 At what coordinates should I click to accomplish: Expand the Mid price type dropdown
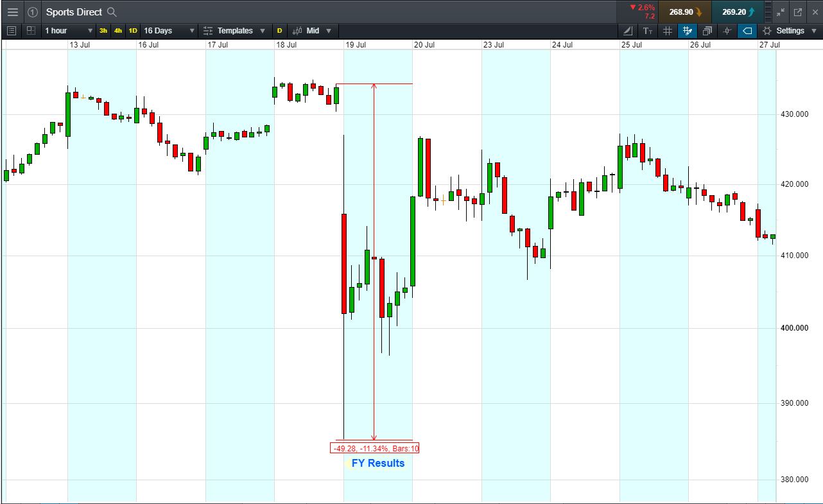pos(329,31)
